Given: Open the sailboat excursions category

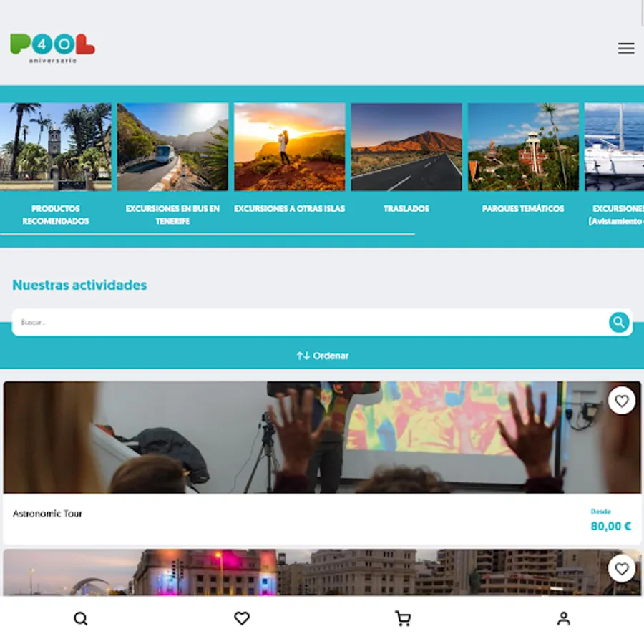Looking at the screenshot, I should [x=614, y=147].
